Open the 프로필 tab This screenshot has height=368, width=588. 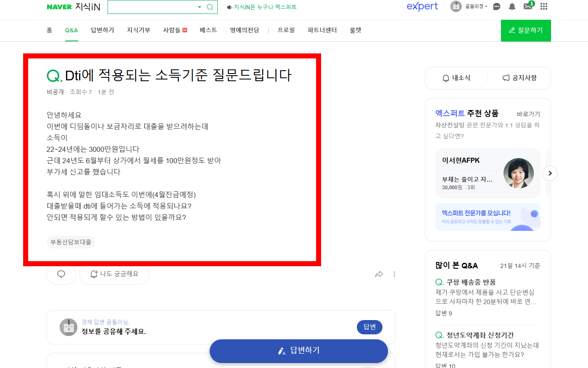click(286, 30)
